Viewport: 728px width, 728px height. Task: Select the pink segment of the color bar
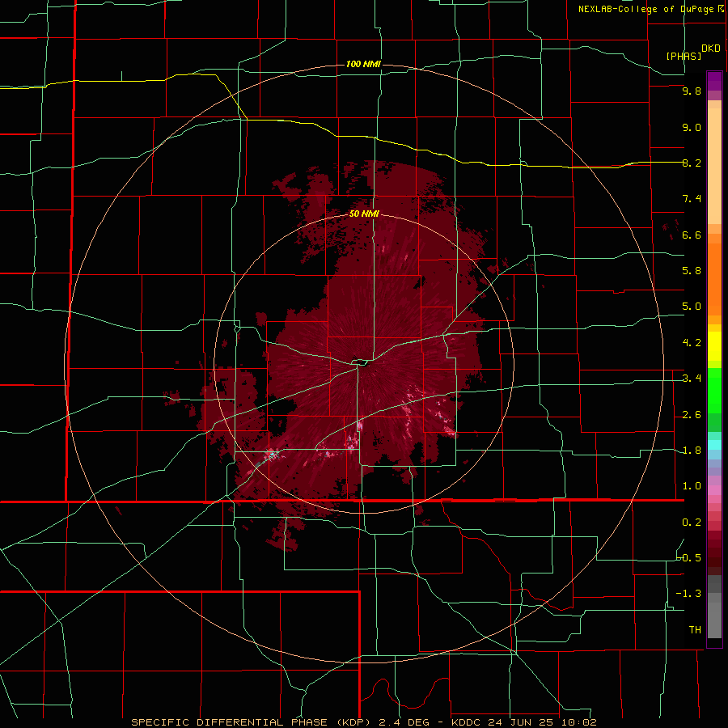714,490
